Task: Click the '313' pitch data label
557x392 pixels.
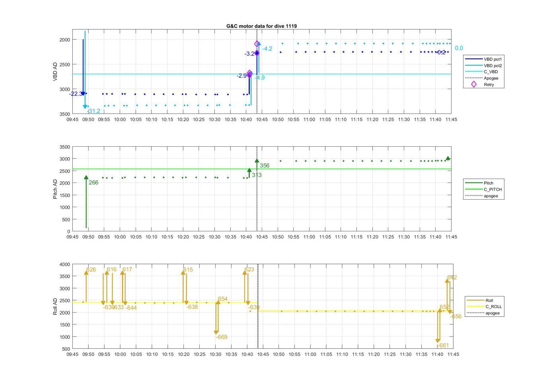Action: tap(257, 175)
